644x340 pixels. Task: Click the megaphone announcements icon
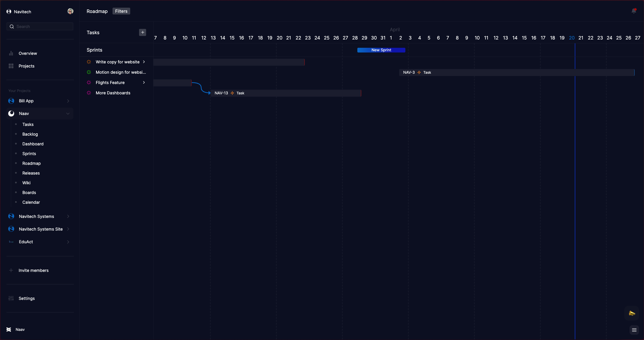tap(632, 313)
